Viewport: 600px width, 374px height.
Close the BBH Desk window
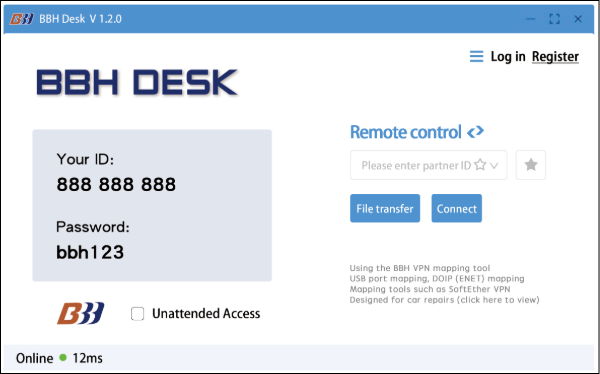point(578,19)
